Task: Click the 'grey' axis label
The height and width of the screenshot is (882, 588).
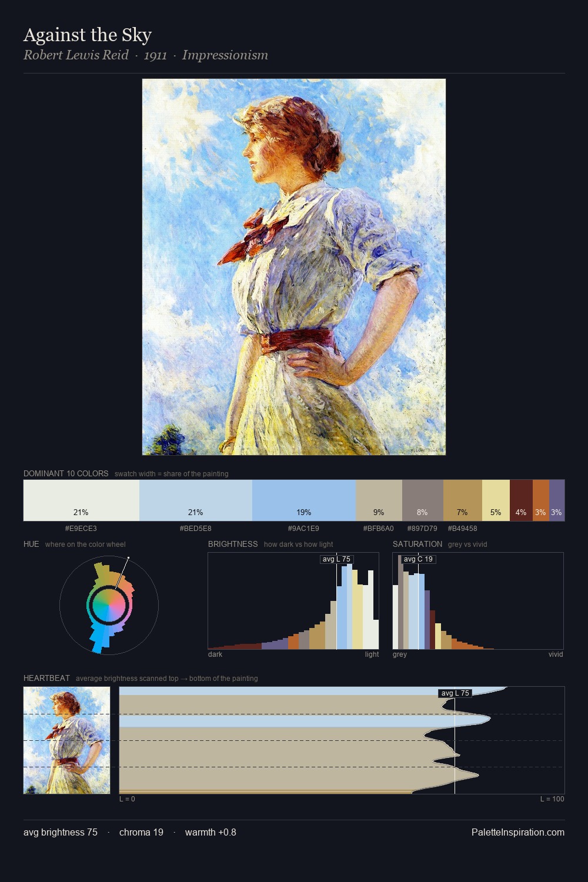Action: [x=400, y=654]
